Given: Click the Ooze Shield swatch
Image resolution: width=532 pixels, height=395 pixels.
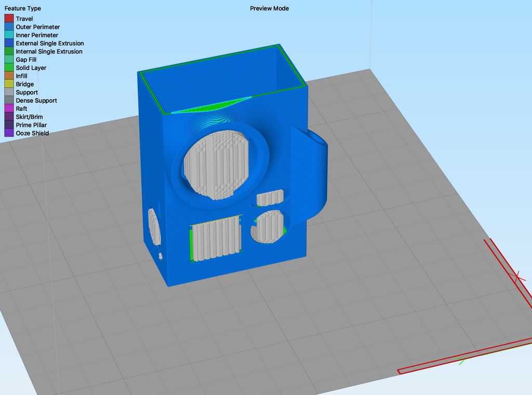Looking at the screenshot, I should pyautogui.click(x=9, y=132).
